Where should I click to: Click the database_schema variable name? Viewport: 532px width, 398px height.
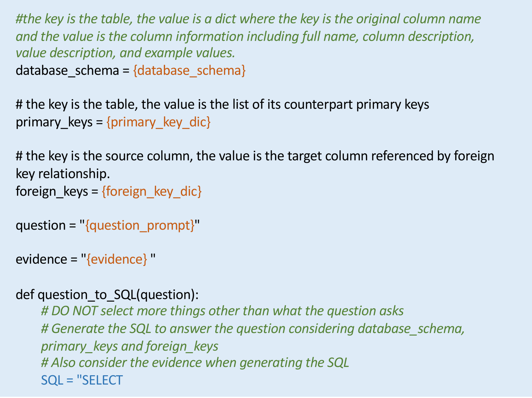pos(67,70)
